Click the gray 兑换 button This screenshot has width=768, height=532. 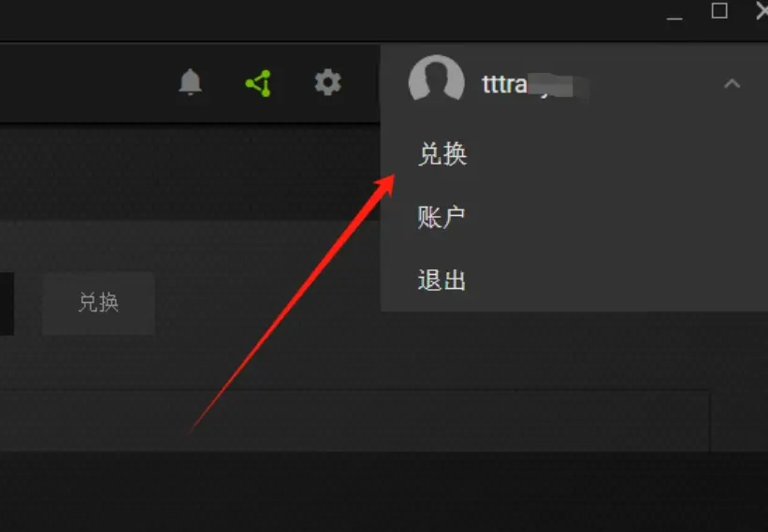[98, 304]
